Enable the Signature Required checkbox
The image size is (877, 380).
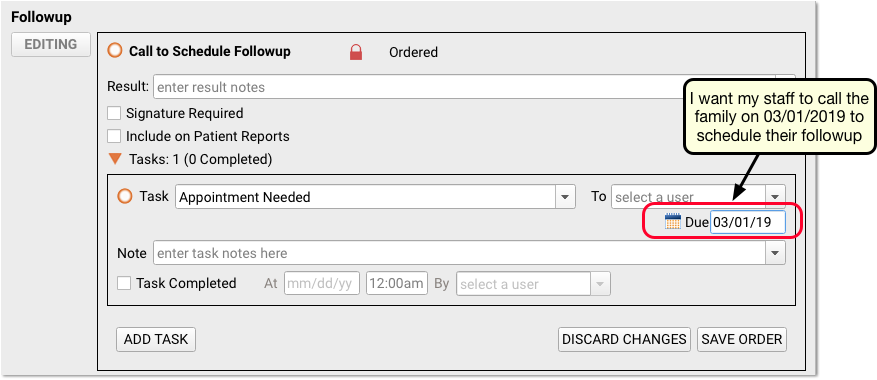pos(114,114)
